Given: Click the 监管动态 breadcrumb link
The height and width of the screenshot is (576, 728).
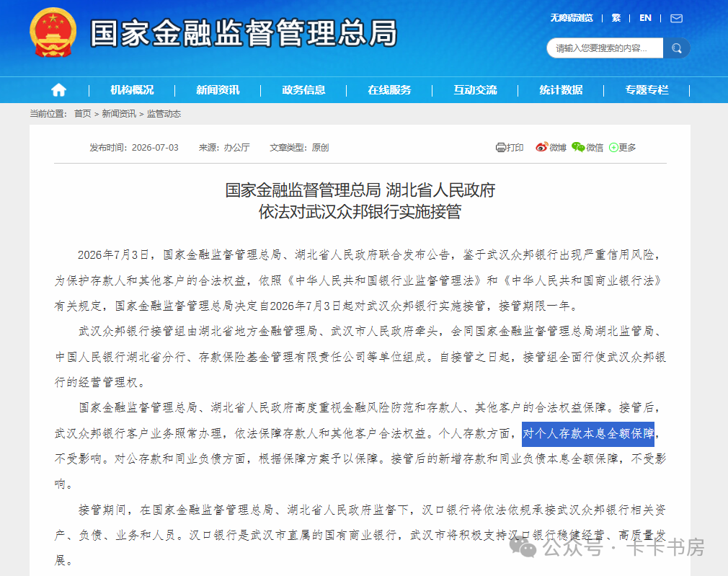Looking at the screenshot, I should point(164,114).
